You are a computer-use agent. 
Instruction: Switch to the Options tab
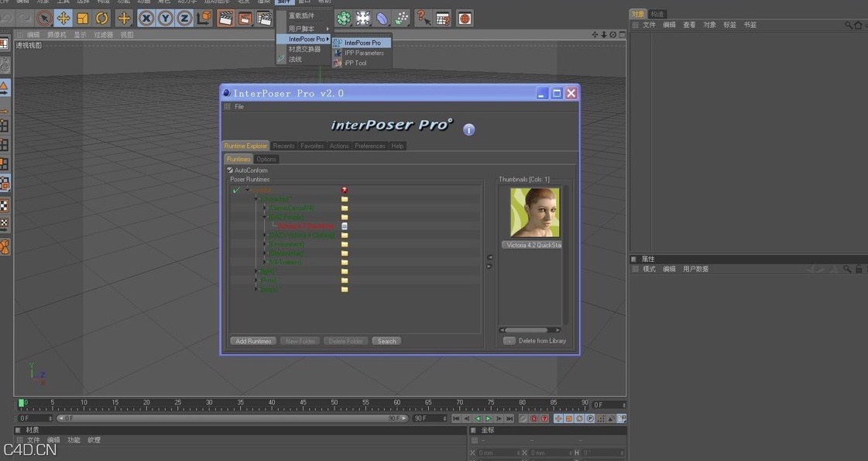pyautogui.click(x=267, y=159)
